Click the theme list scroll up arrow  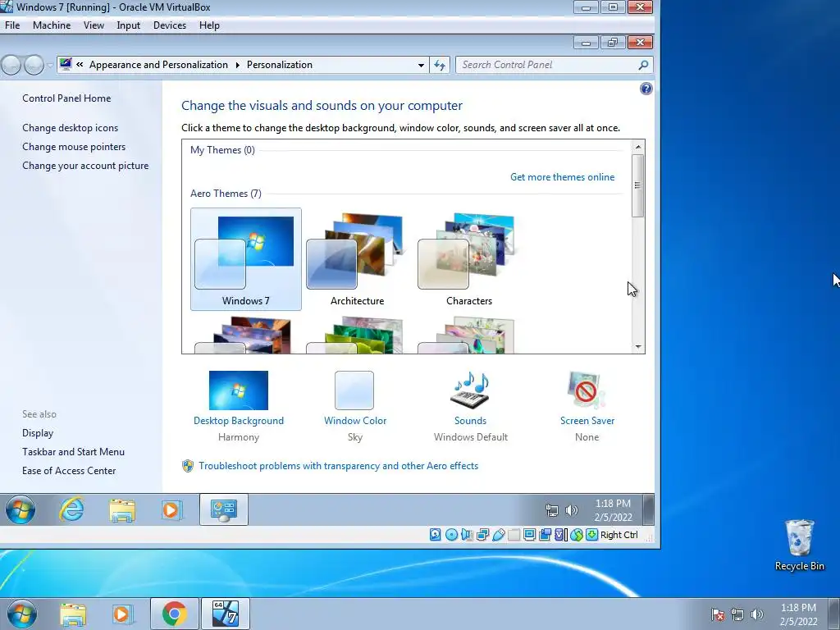coord(638,146)
